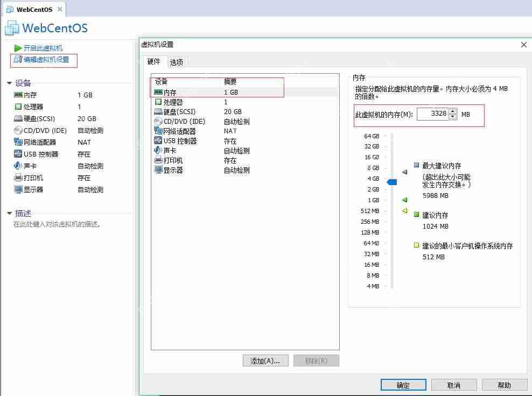This screenshot has width=532, height=396.
Task: Select sidebar network adapter icon
Action: click(18, 142)
